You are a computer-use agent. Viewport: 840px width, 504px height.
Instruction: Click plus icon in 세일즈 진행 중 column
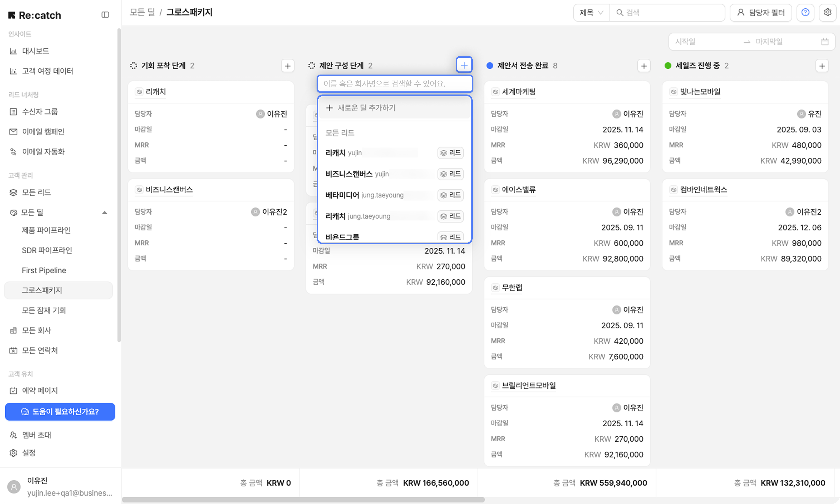click(x=822, y=66)
